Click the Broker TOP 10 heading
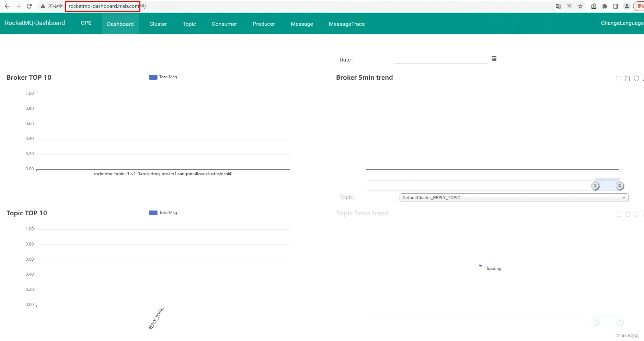644x341 pixels. tap(29, 78)
